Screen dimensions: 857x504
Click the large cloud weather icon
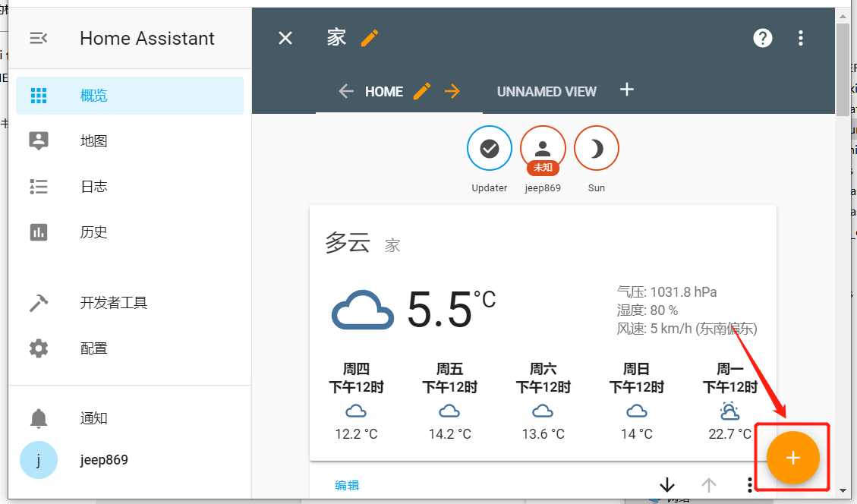coord(362,310)
